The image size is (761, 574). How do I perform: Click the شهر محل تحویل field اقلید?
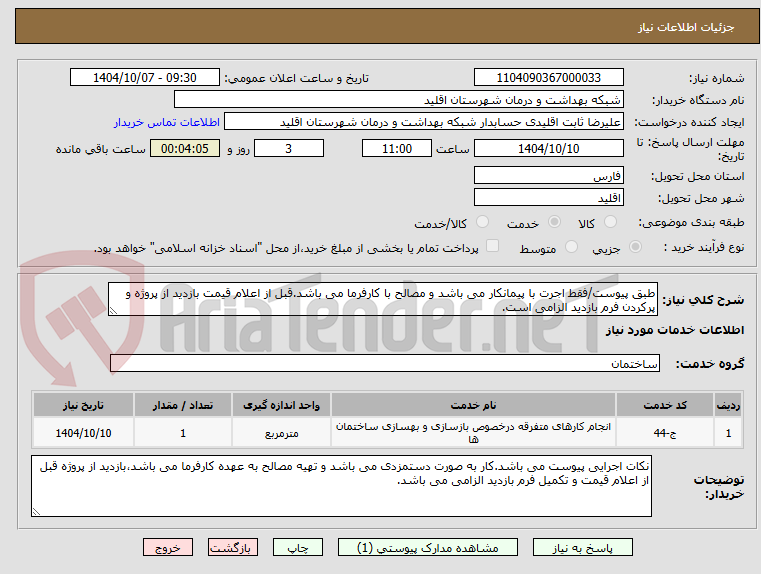pos(548,197)
